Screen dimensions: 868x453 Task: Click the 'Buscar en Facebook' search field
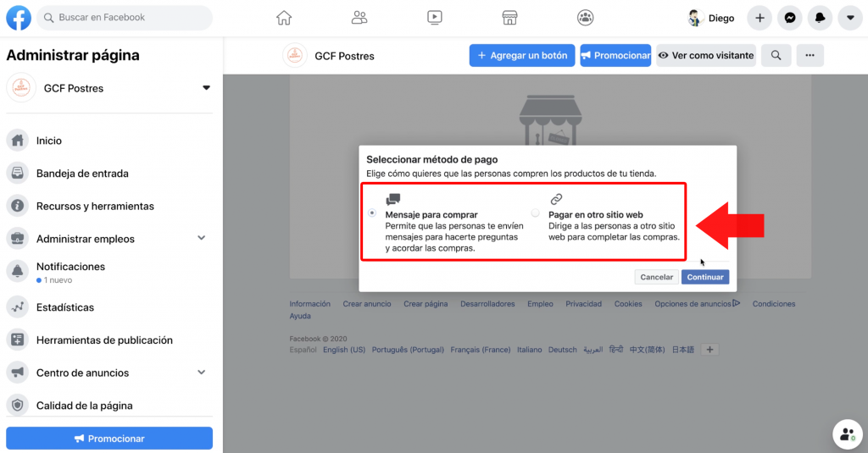pos(131,18)
